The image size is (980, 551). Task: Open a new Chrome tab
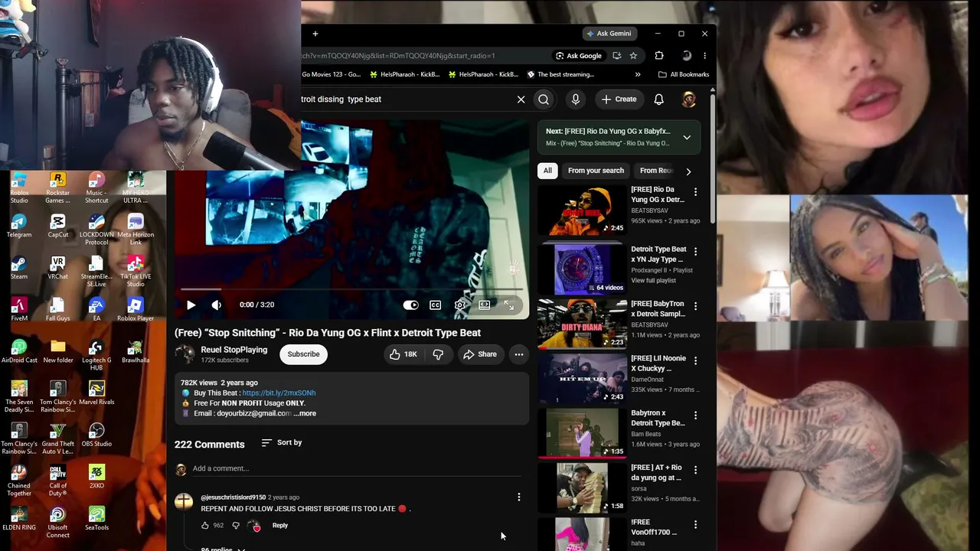pos(315,34)
